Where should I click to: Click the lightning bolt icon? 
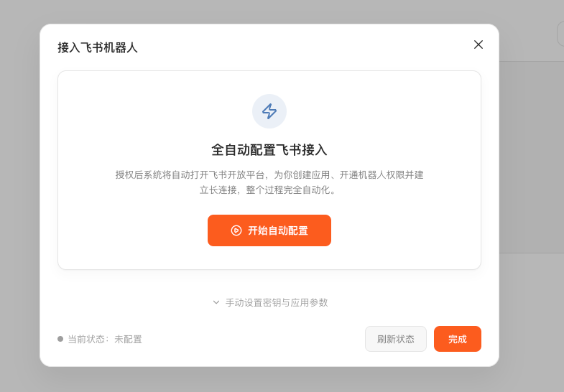click(269, 111)
